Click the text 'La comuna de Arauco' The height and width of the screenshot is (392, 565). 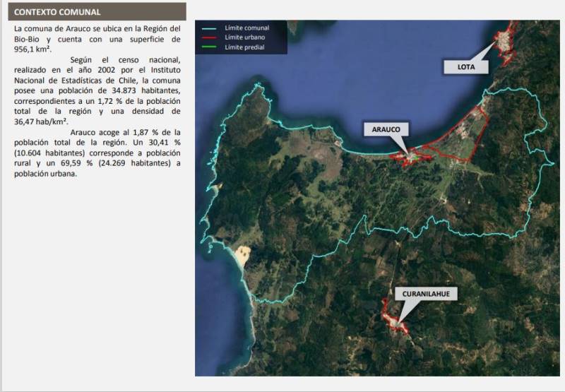52,28
